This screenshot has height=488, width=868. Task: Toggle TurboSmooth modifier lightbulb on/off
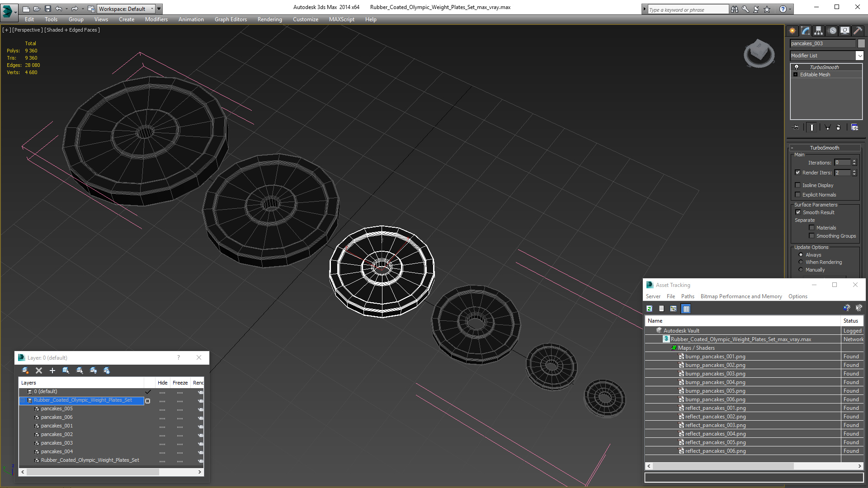pos(797,67)
